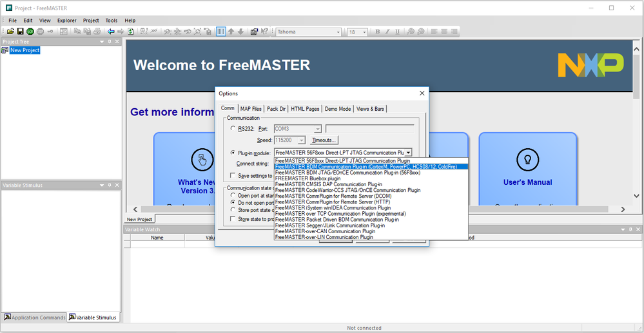Click the Open project folder icon
This screenshot has height=333, width=644.
click(11, 32)
